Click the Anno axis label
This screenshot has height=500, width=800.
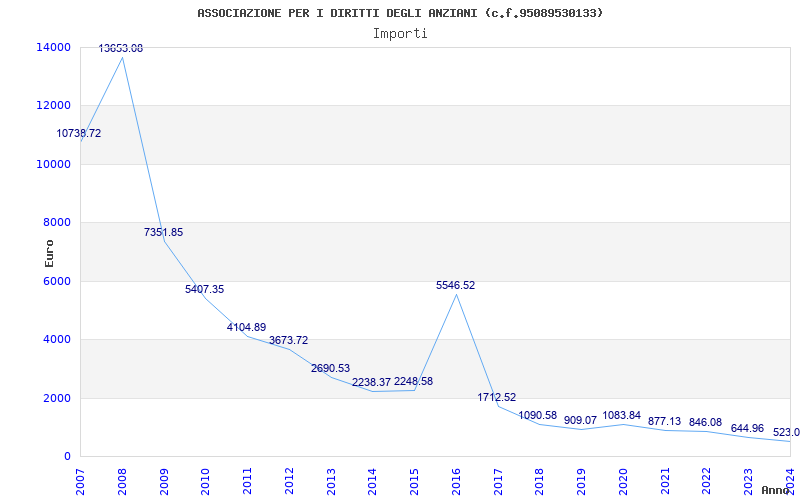(775, 490)
